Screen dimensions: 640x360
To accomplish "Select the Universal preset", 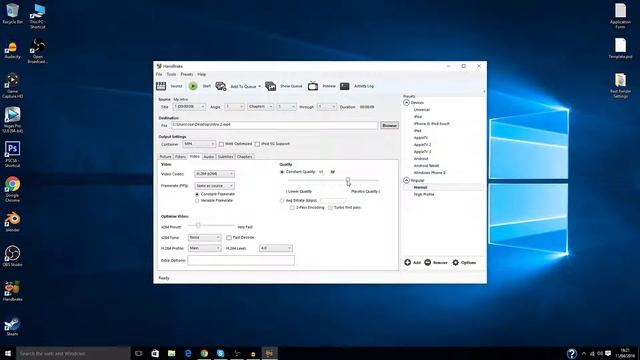I will coord(422,110).
